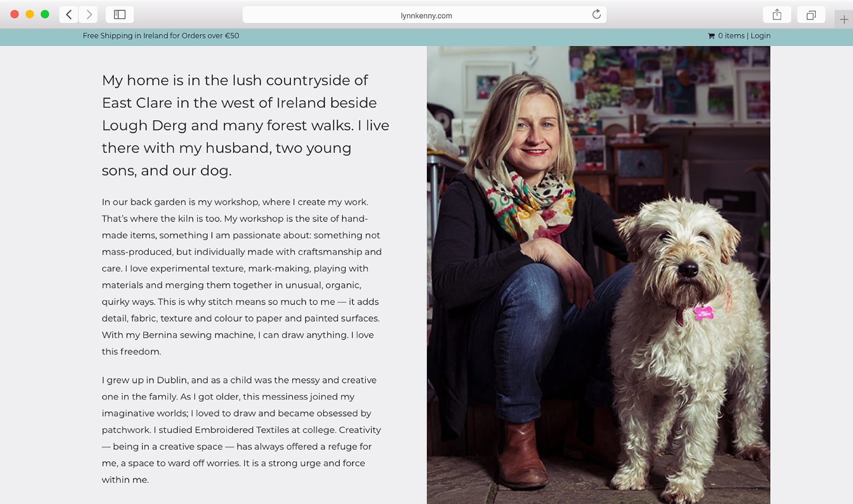Open the Login link

tap(760, 36)
